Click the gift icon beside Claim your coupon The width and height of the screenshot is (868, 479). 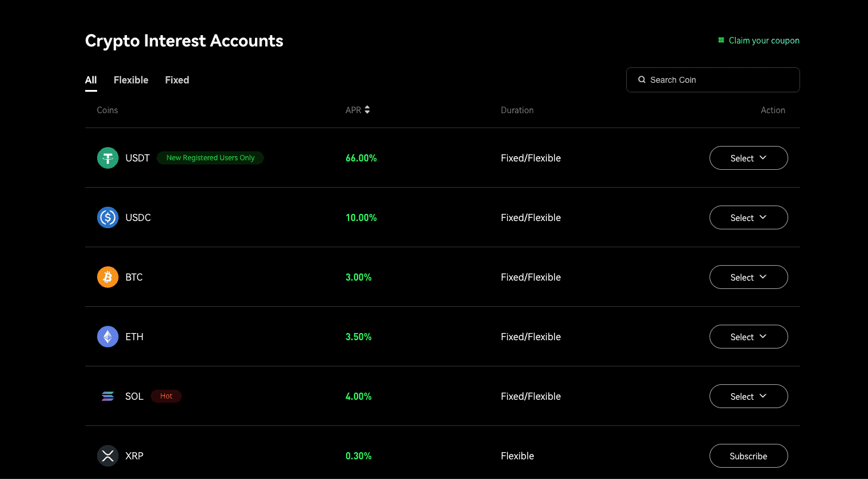tap(721, 40)
